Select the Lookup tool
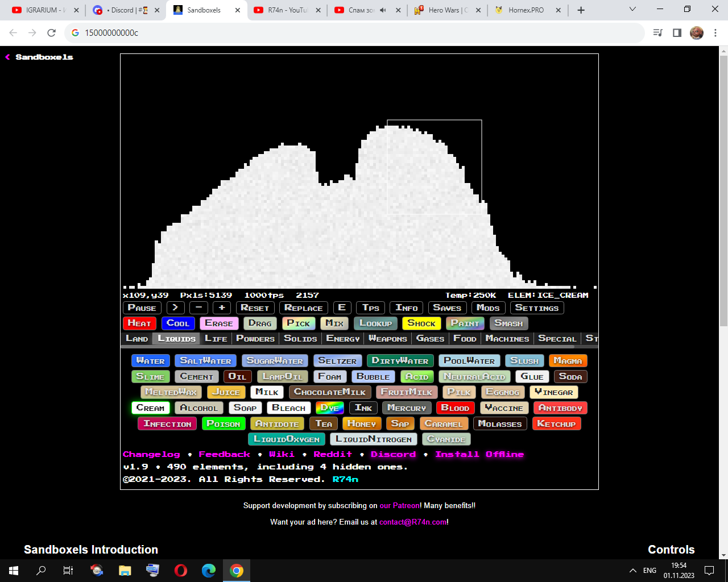728x582 pixels. (x=376, y=323)
